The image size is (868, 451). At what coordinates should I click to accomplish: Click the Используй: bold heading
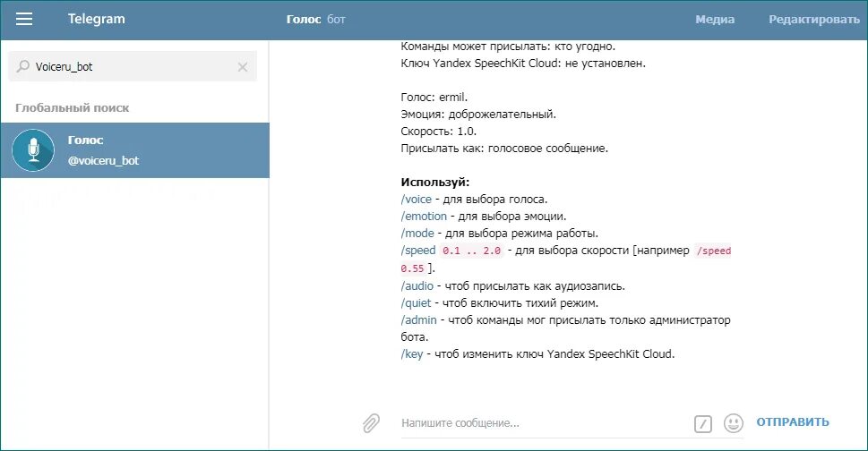pos(435,183)
